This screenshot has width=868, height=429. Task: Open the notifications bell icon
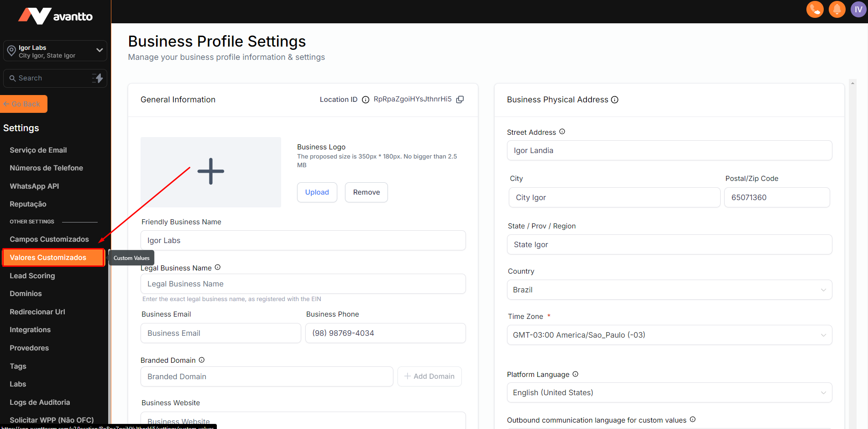[837, 9]
